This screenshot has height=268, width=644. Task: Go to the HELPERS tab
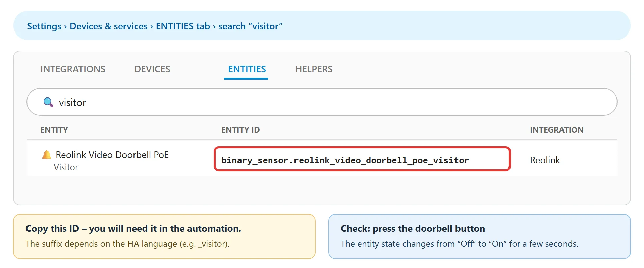coord(314,69)
